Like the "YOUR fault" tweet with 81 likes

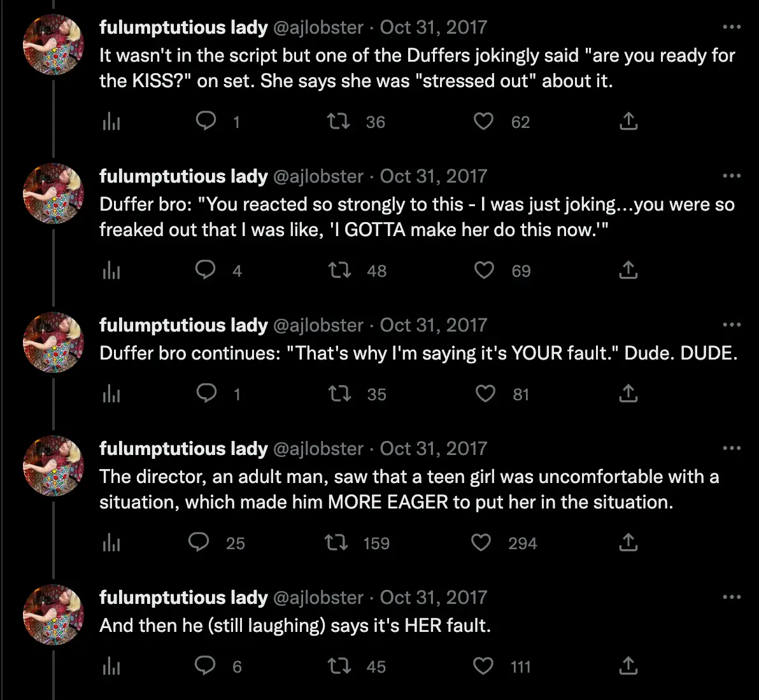(x=485, y=394)
